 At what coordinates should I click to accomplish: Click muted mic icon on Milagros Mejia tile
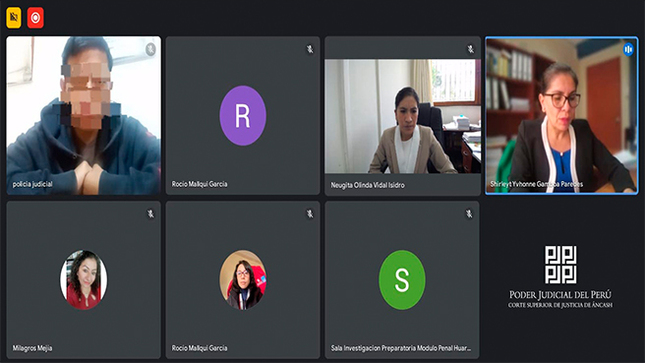(x=151, y=214)
